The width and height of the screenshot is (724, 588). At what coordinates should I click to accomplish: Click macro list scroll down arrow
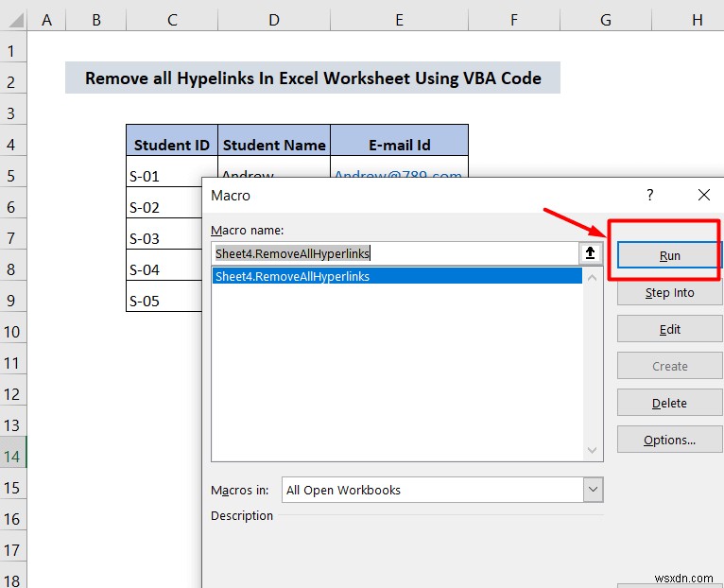pos(593,450)
